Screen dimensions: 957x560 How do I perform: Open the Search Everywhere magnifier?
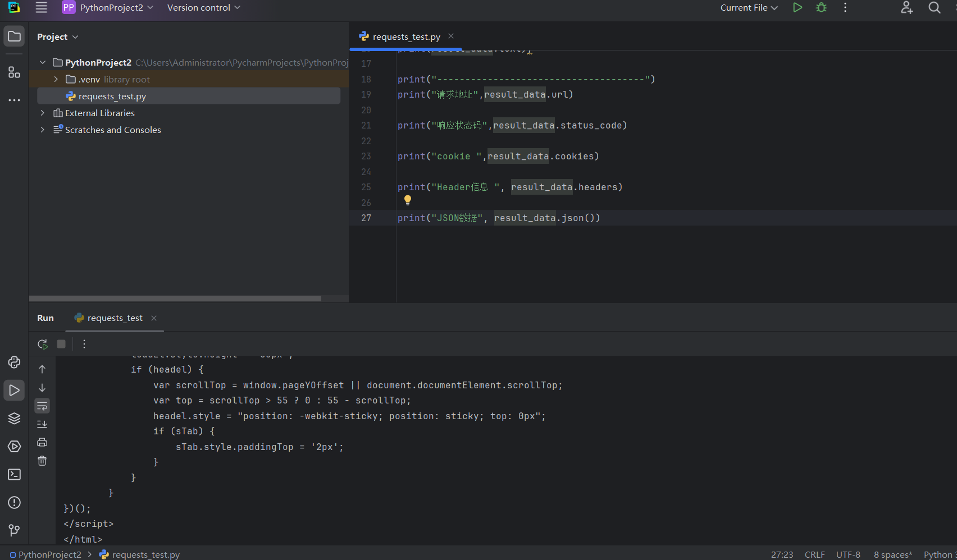pos(934,7)
